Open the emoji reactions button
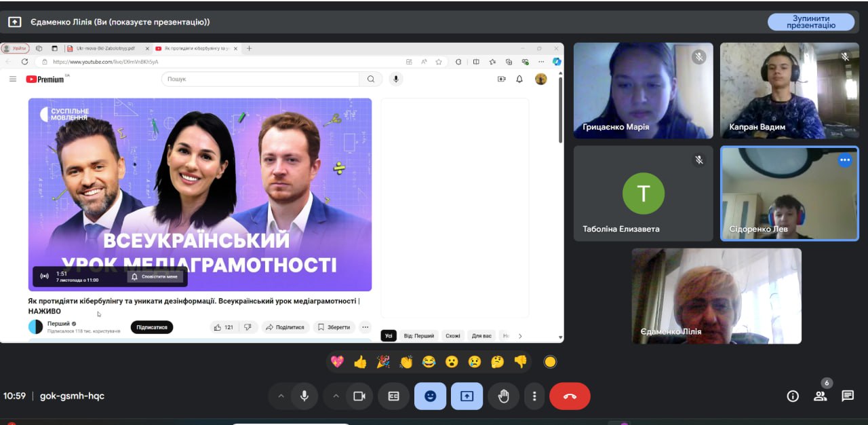Screen dimensions: 868x425 pyautogui.click(x=430, y=396)
